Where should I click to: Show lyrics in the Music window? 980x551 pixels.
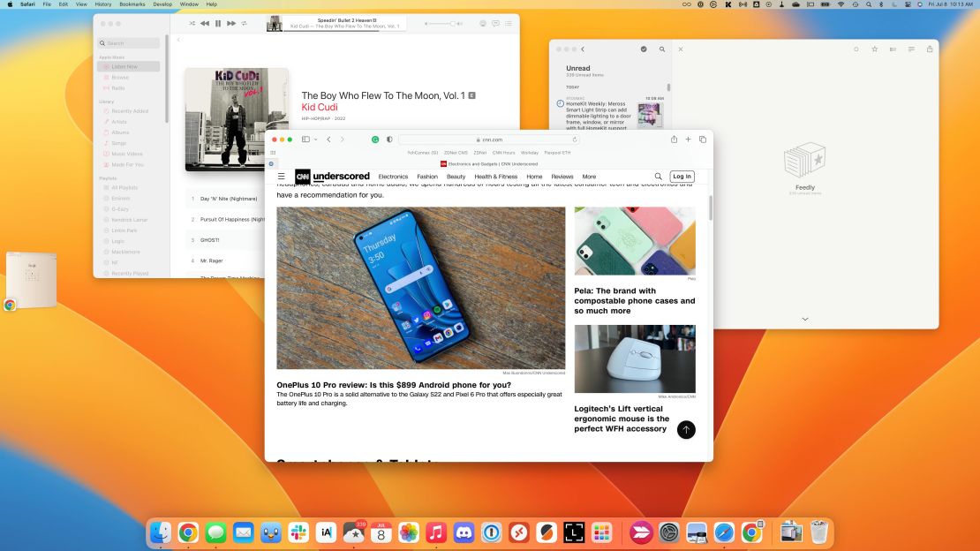click(x=495, y=24)
